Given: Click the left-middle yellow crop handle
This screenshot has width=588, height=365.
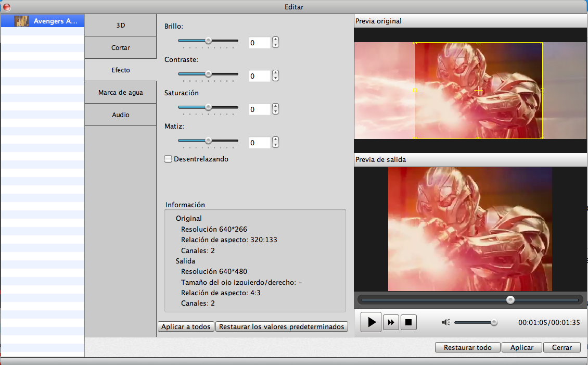Looking at the screenshot, I should point(415,91).
